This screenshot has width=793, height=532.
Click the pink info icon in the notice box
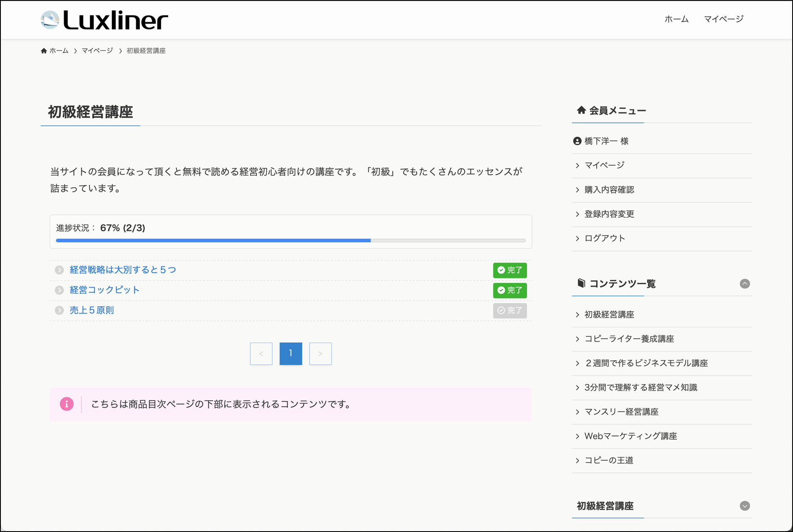click(x=67, y=404)
